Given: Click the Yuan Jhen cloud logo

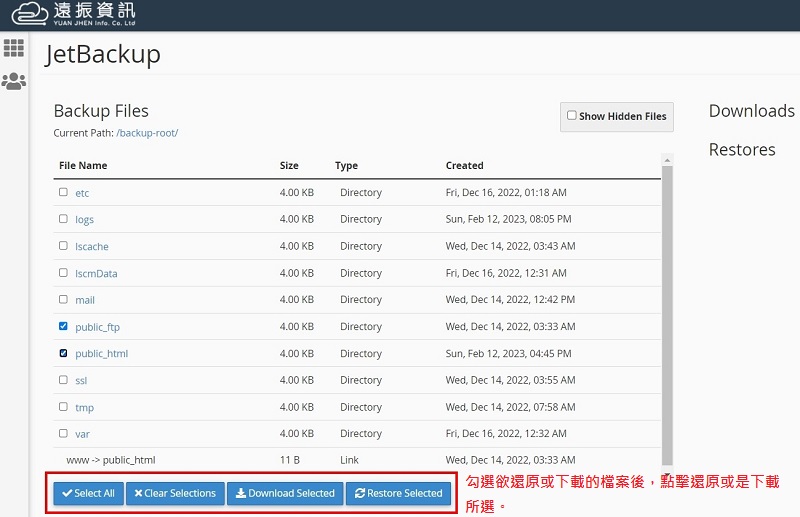Looking at the screenshot, I should 73,14.
